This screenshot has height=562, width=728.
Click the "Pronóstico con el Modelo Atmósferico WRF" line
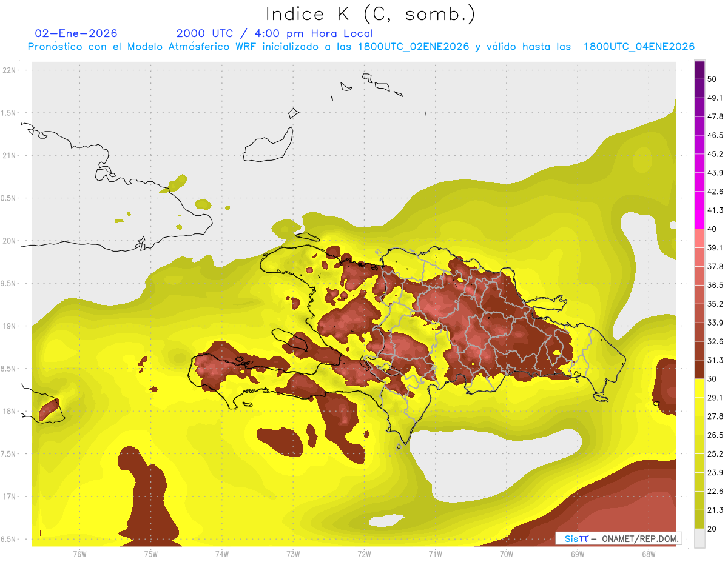[x=361, y=47]
